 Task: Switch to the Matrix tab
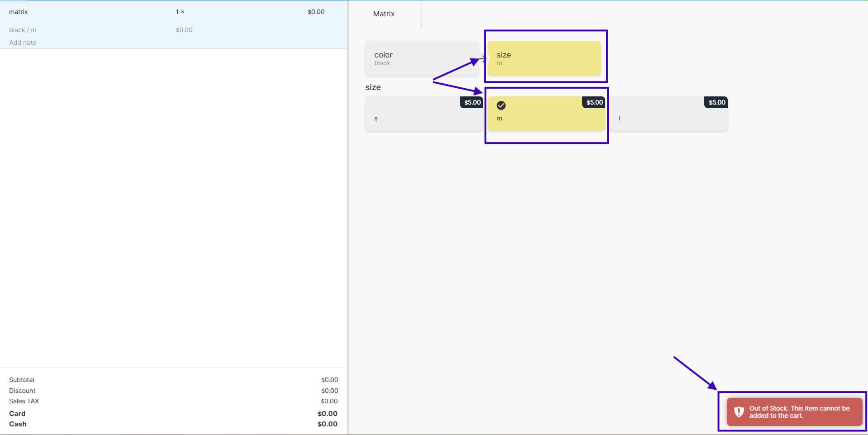[384, 14]
